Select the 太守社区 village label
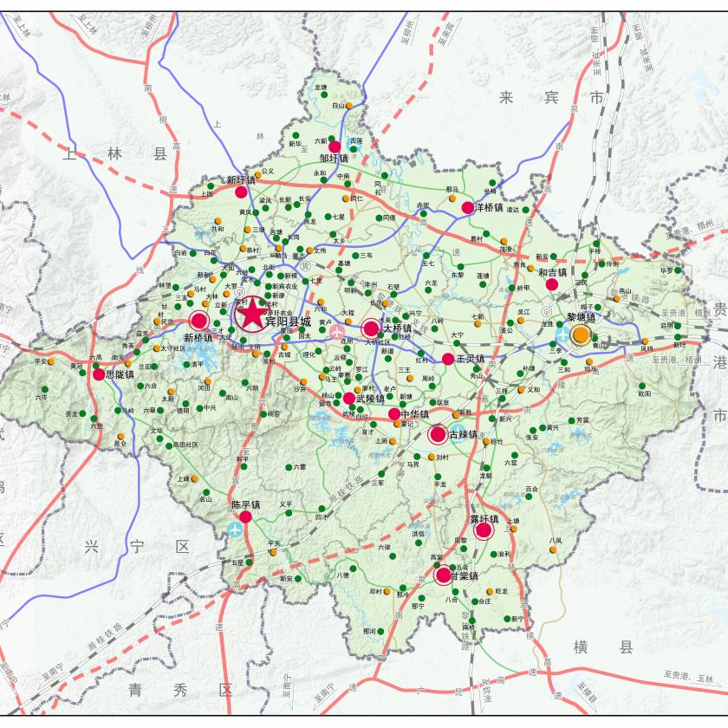The width and height of the screenshot is (728, 728). tap(173, 348)
